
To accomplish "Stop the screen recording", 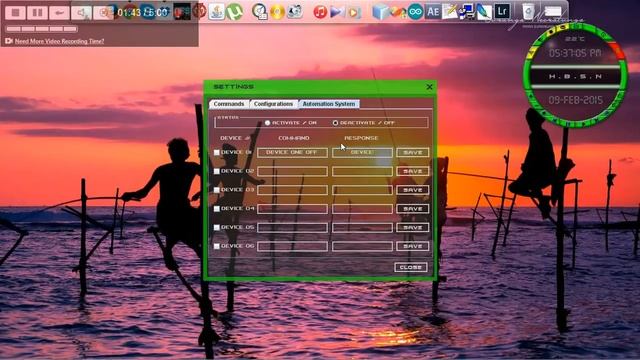I will point(15,13).
